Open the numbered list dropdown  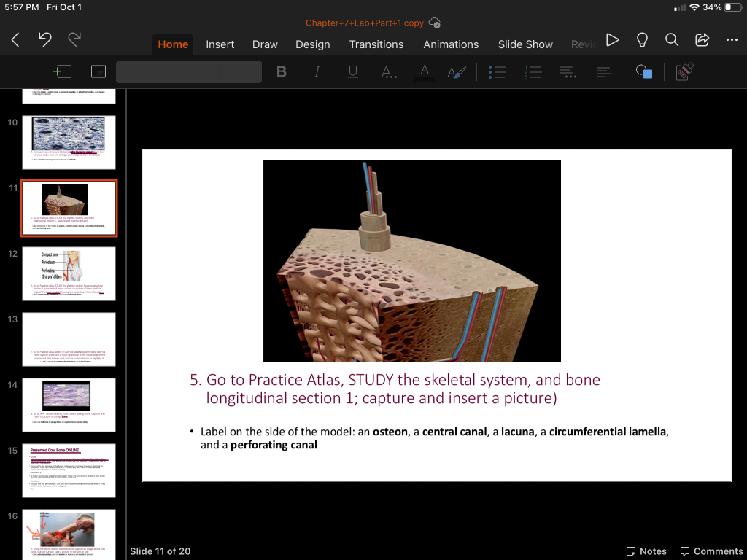(533, 71)
